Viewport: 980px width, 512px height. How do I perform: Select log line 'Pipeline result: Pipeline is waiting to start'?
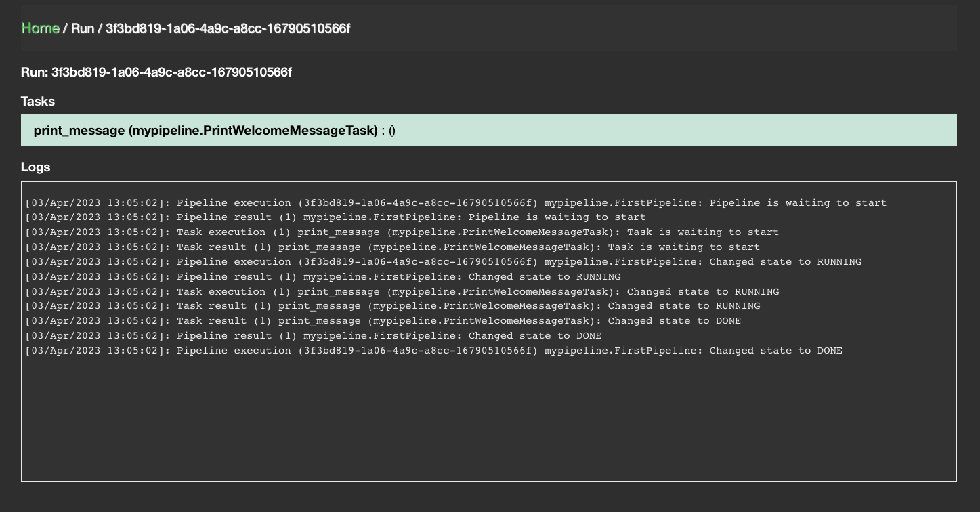point(335,217)
